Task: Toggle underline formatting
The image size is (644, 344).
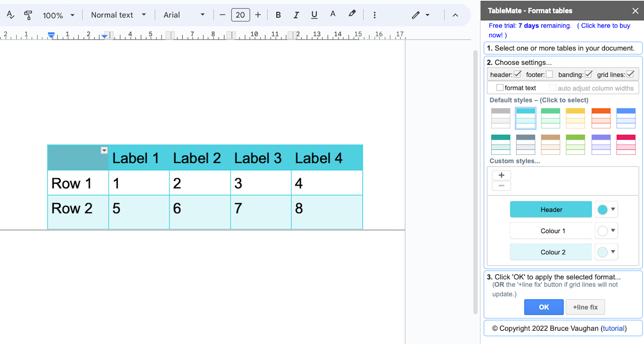Action: click(x=314, y=15)
